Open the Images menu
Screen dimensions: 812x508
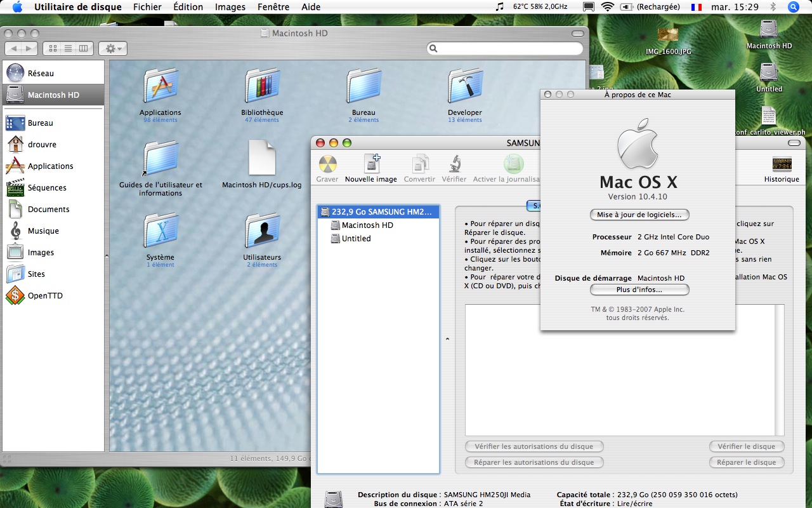(x=230, y=7)
